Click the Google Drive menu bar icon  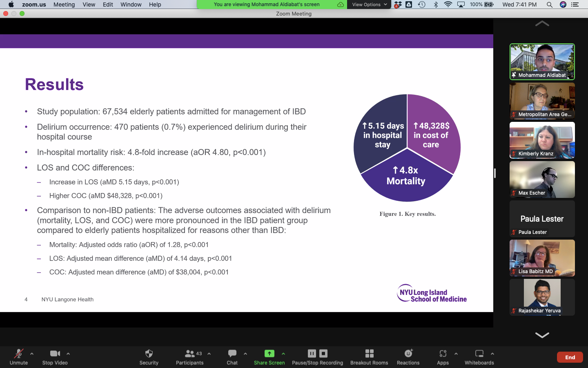tap(409, 4)
